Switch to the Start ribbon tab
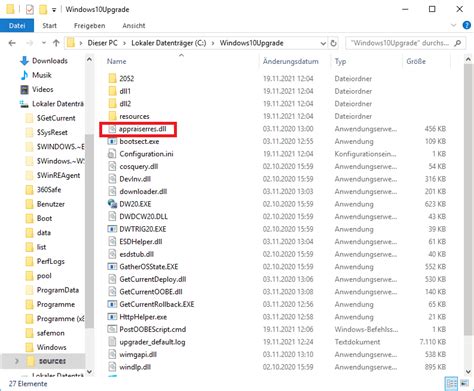This screenshot has height=391, width=474. (49, 26)
